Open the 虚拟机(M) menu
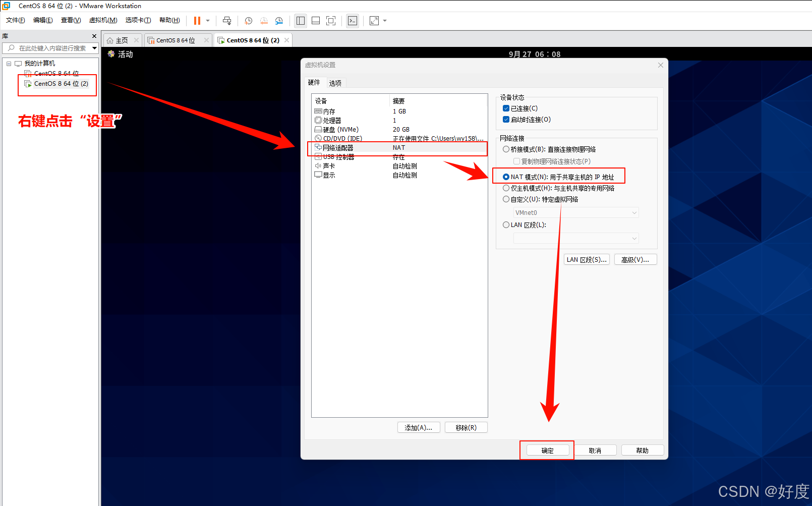812x506 pixels. pos(103,20)
